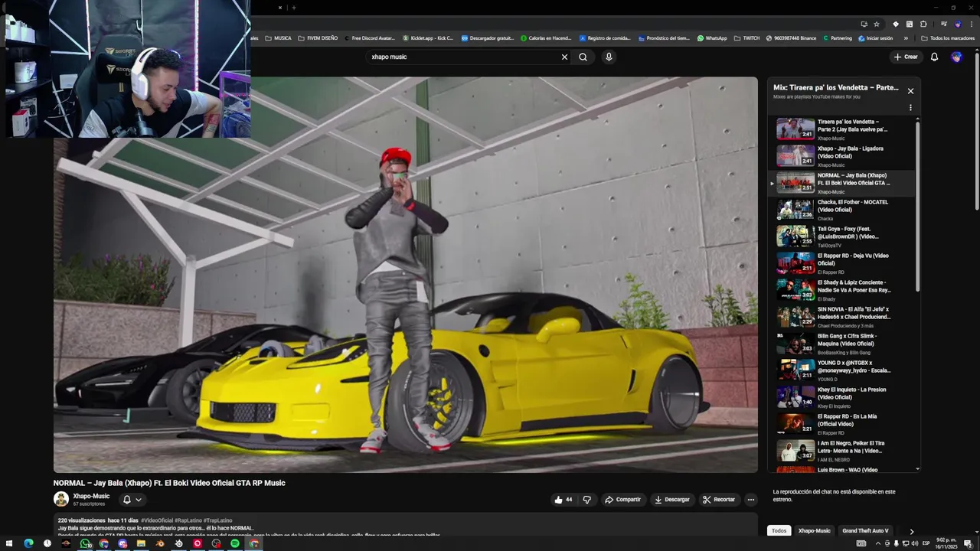Click the Crear button

[906, 57]
